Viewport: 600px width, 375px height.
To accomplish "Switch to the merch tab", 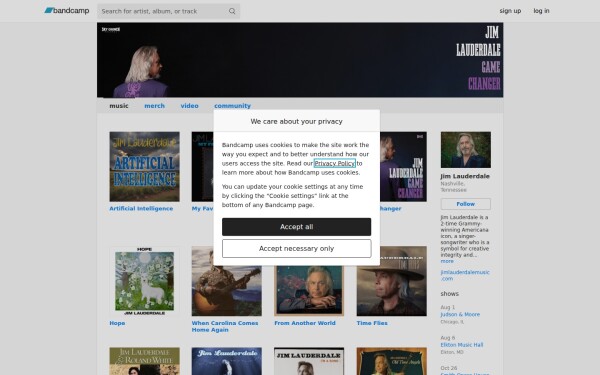I will (x=154, y=106).
